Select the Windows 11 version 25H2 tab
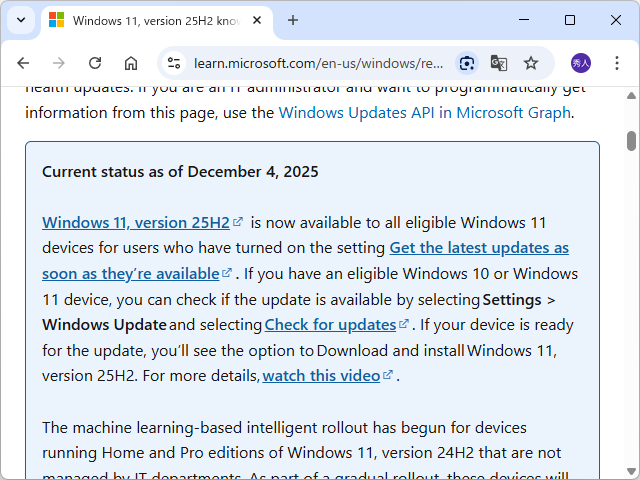640x480 pixels. tap(157, 21)
